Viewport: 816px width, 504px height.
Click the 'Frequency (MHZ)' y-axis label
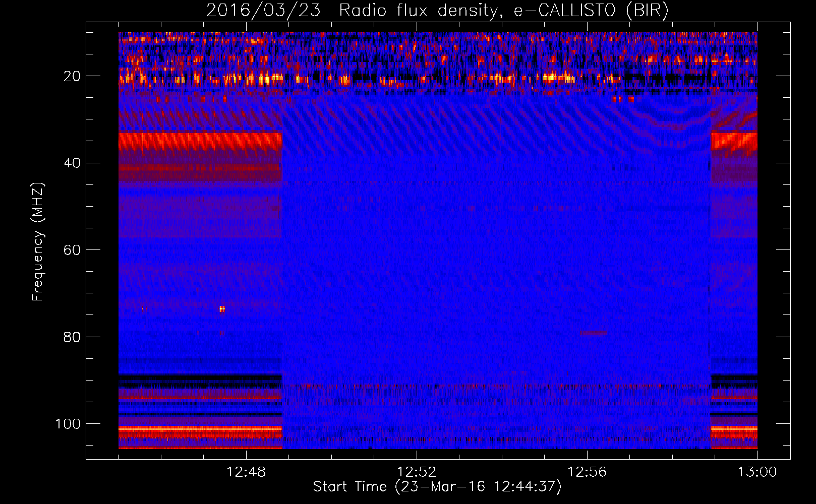pyautogui.click(x=38, y=242)
